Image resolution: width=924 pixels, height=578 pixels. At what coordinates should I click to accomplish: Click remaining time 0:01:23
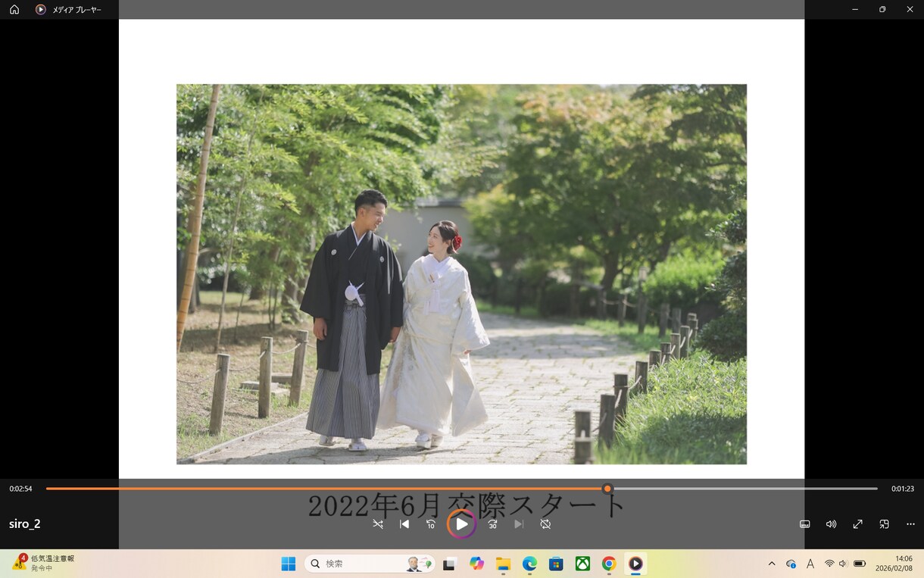pyautogui.click(x=903, y=489)
